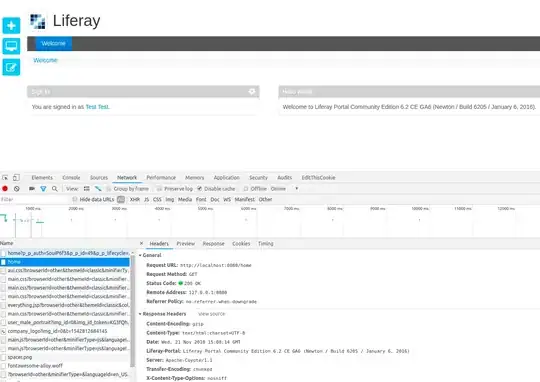
Task: Toggle the device toolbar icon
Action: [16, 178]
